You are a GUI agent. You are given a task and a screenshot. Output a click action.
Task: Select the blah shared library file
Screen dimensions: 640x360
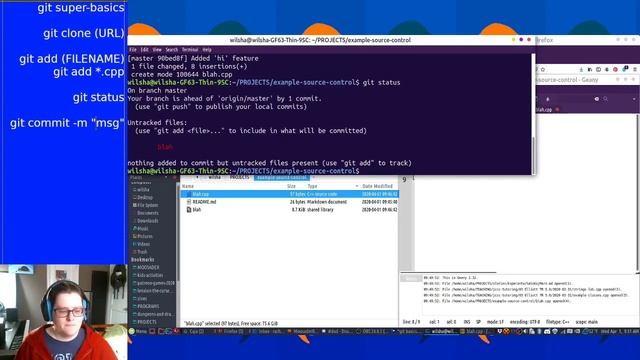point(289,210)
